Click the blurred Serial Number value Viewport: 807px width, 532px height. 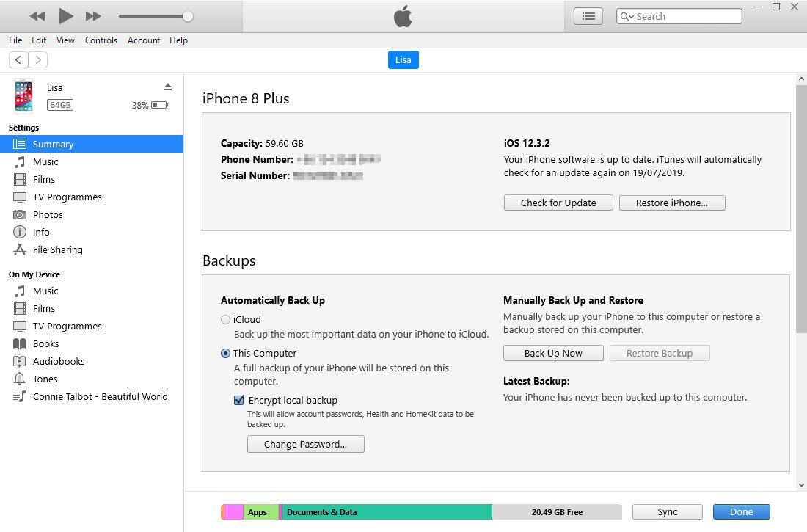click(x=329, y=175)
